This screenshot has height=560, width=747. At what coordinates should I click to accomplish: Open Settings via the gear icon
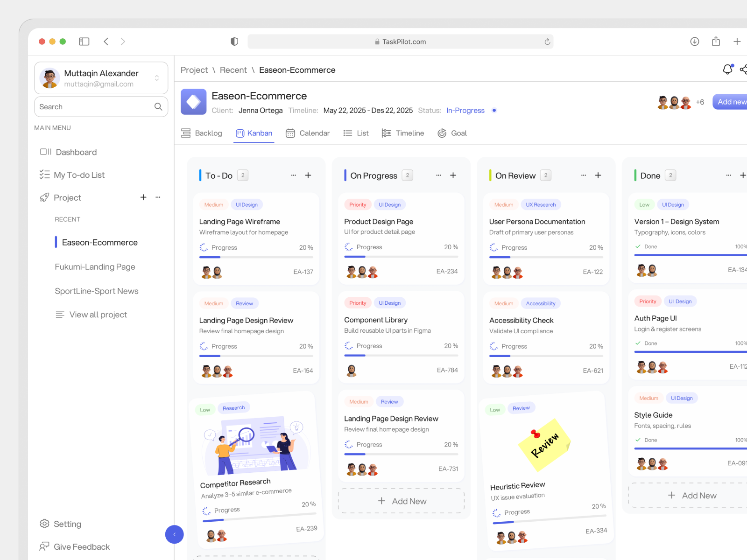tap(45, 524)
